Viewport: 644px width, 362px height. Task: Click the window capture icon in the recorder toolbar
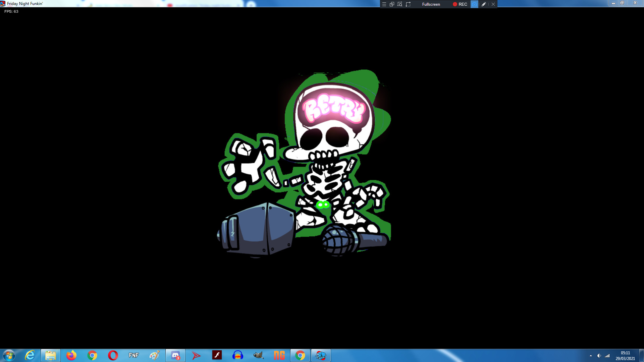click(x=391, y=4)
